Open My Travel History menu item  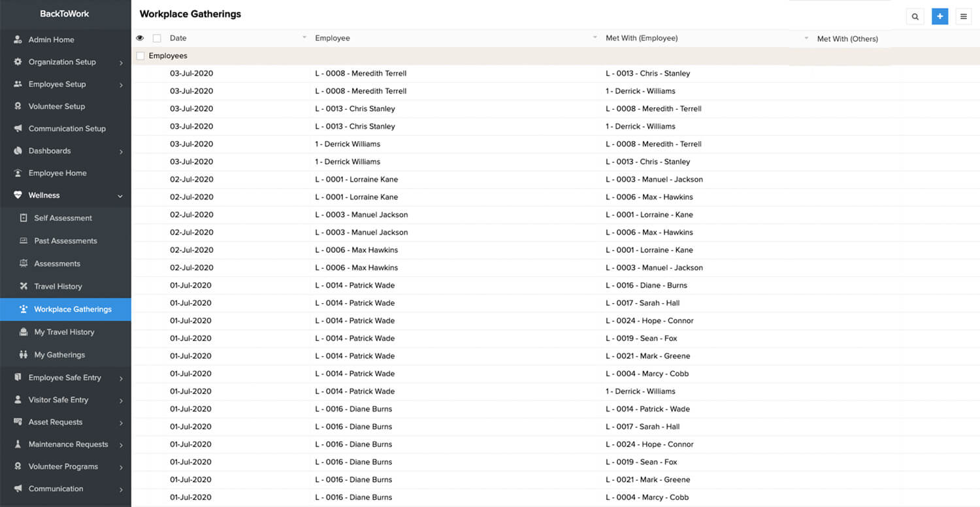[x=64, y=332]
